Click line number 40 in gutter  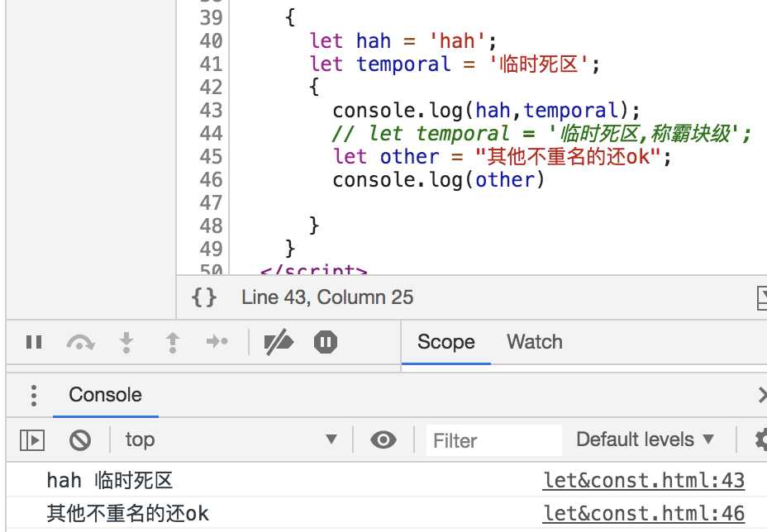[x=211, y=40]
